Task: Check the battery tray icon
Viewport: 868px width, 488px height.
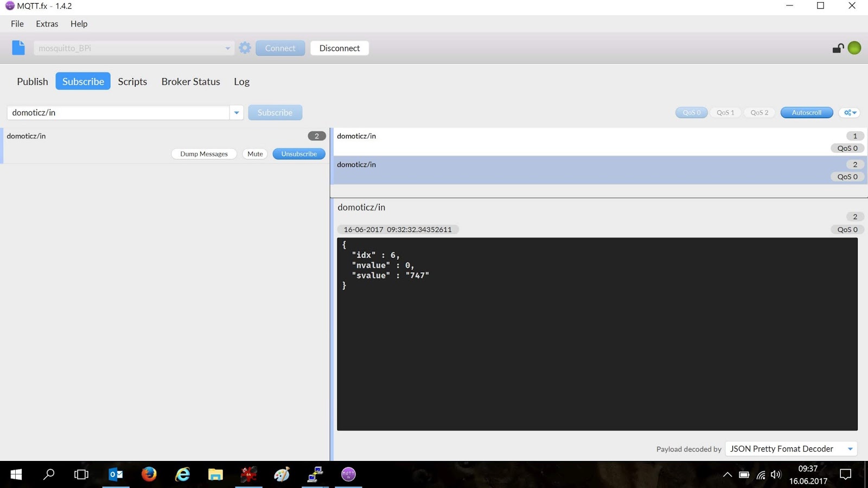Action: click(x=744, y=475)
